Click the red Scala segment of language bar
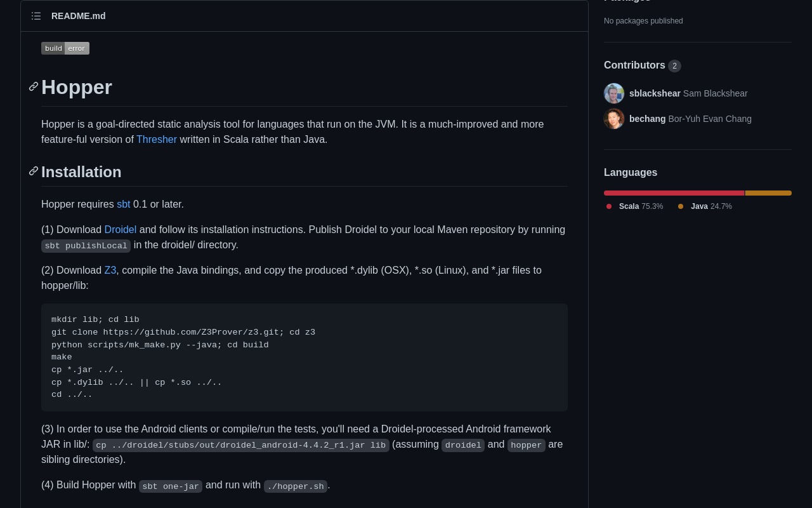This screenshot has width=812, height=508. pyautogui.click(x=674, y=193)
